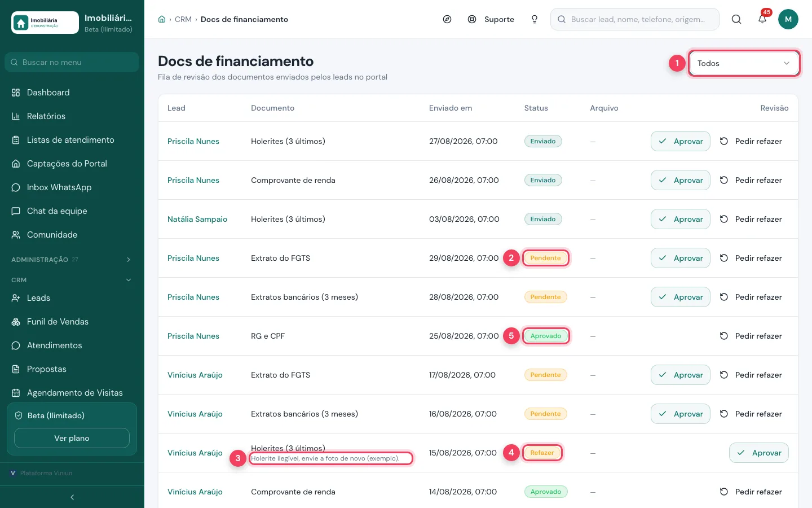Click the Inbox WhatsApp icon

(x=16, y=187)
